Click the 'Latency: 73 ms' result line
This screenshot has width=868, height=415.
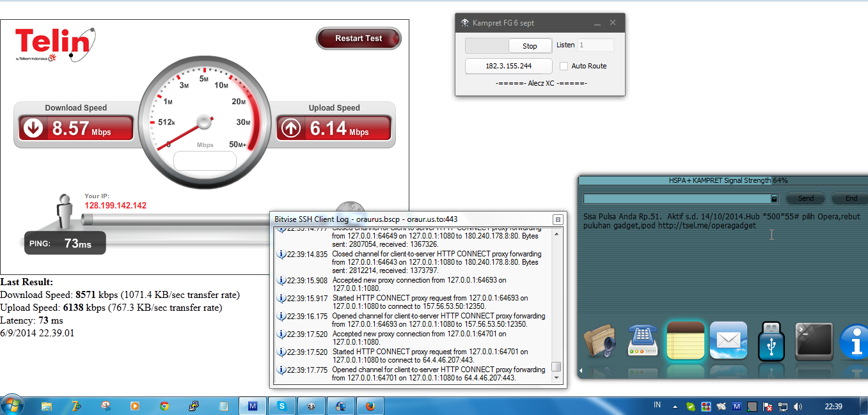coord(32,320)
